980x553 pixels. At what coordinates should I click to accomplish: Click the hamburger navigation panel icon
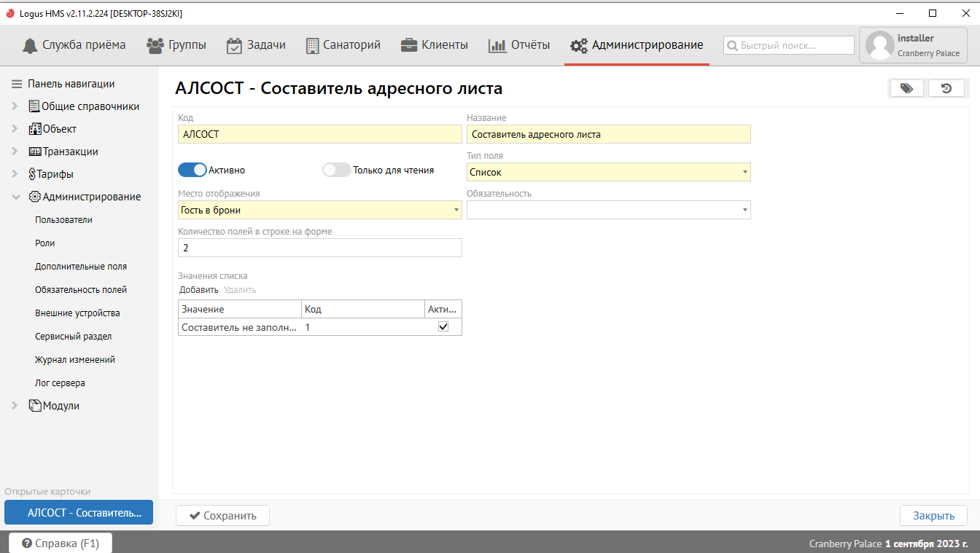pyautogui.click(x=17, y=84)
